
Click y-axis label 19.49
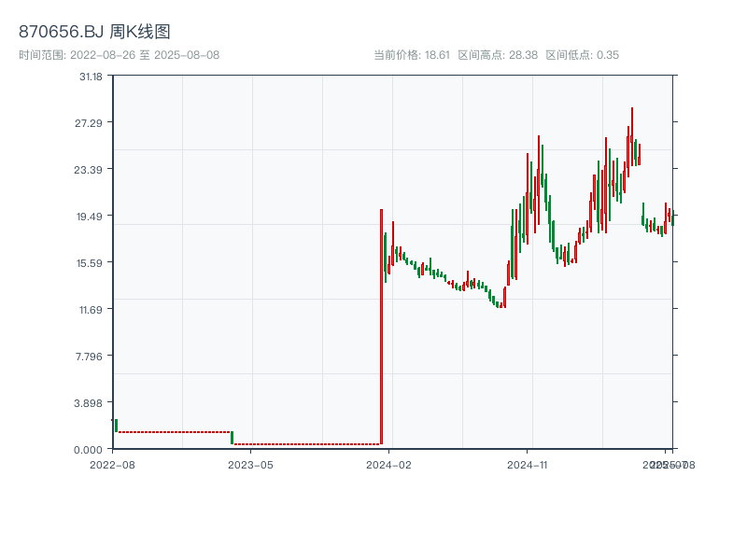coord(90,217)
